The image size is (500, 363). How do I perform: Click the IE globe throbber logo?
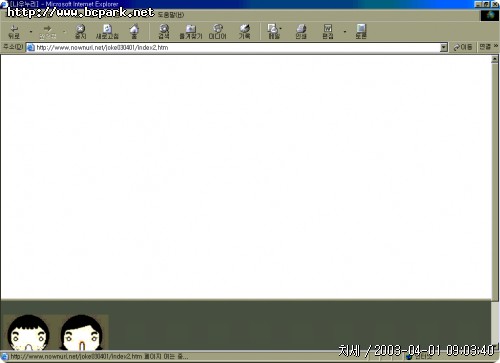click(x=490, y=15)
